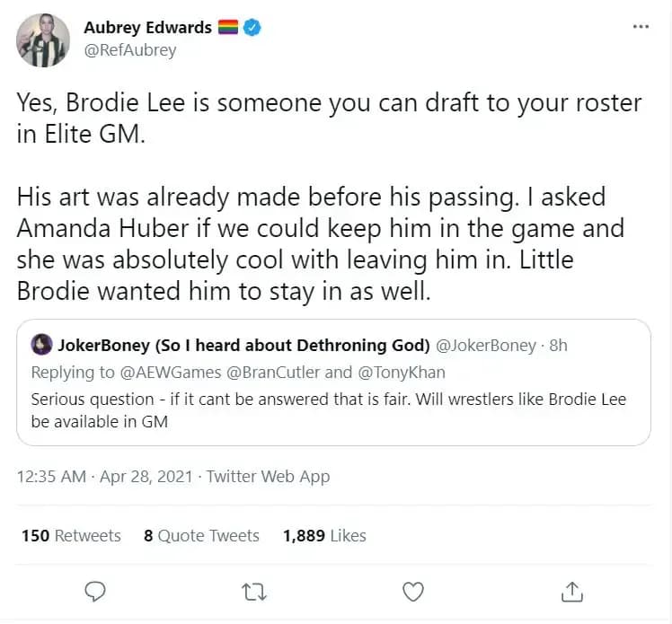Click the reply speech bubble icon
This screenshot has width=672, height=624.
(94, 592)
